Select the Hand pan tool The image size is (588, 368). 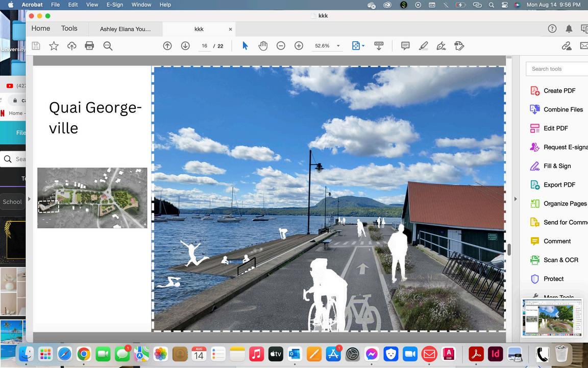point(263,46)
